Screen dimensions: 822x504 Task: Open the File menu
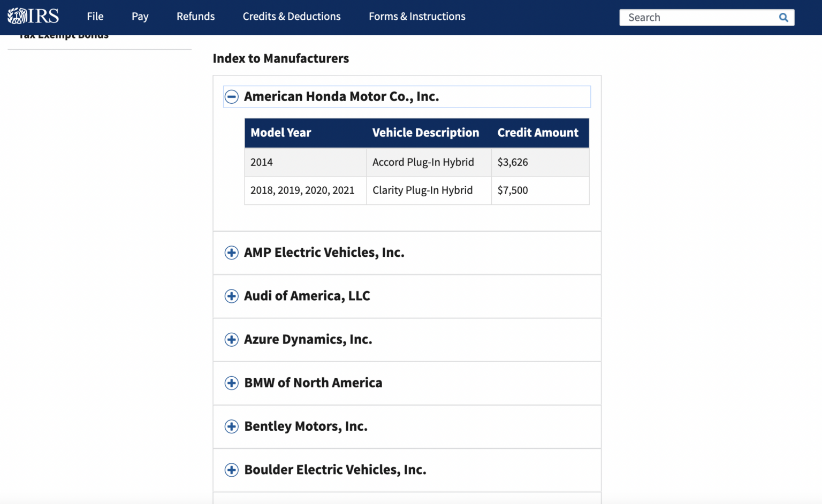pyautogui.click(x=95, y=17)
